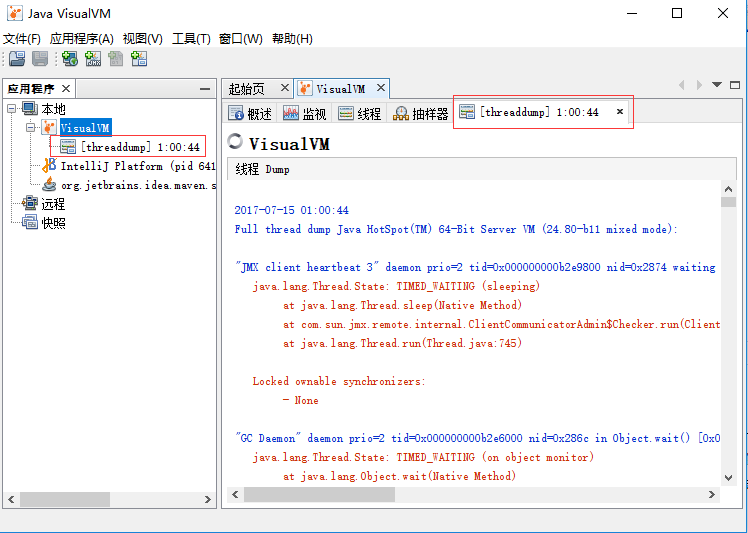
Task: Select the 本地 tree row
Action: point(53,109)
